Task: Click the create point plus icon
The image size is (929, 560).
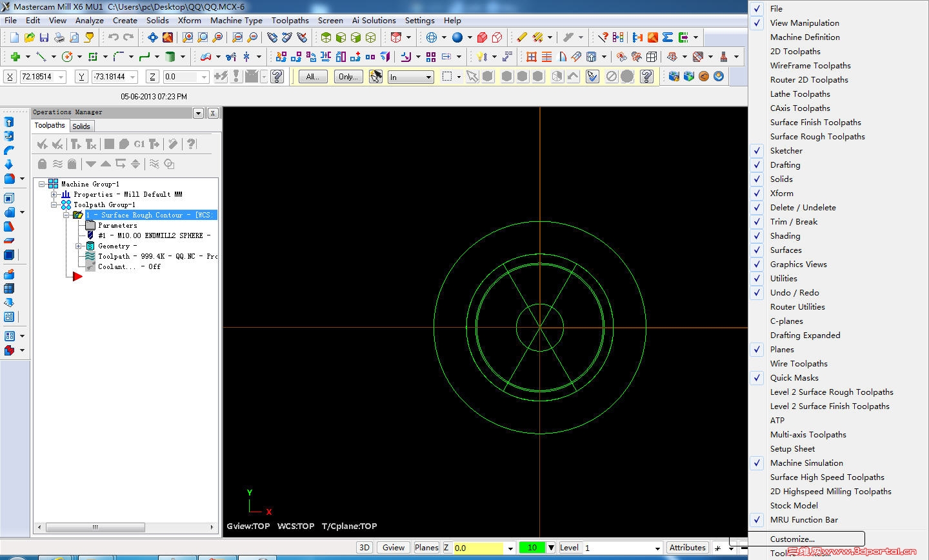Action: coord(15,57)
